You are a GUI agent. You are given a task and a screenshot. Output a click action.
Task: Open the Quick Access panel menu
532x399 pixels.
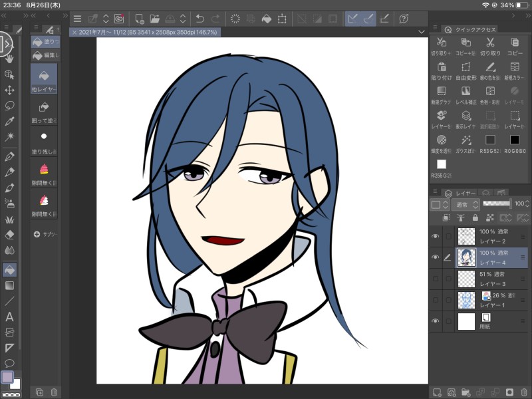(435, 27)
